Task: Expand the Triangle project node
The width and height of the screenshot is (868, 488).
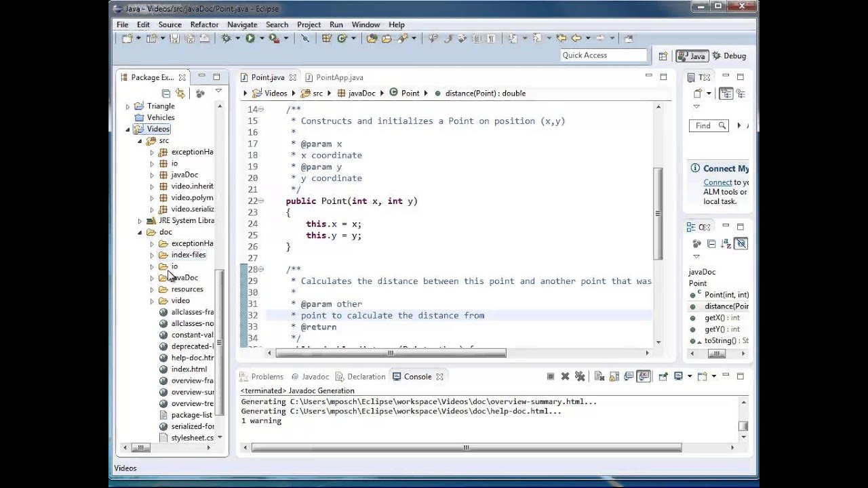Action: (x=127, y=106)
